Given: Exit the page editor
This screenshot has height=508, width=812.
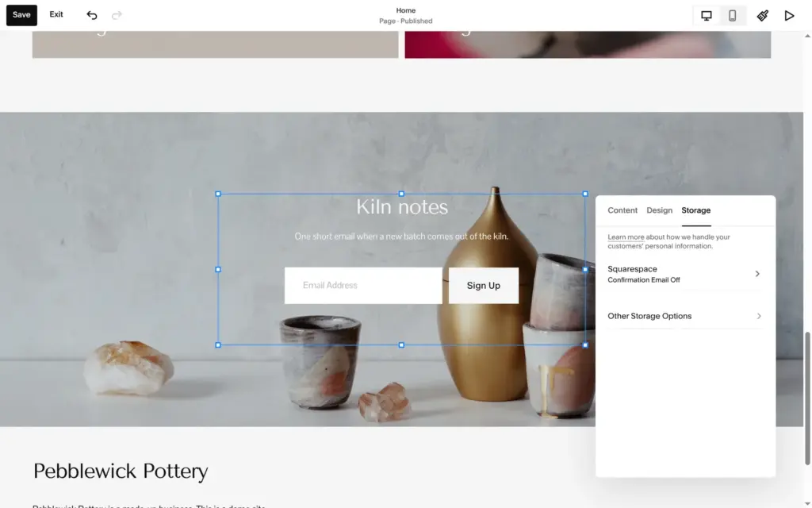Looking at the screenshot, I should click(56, 14).
